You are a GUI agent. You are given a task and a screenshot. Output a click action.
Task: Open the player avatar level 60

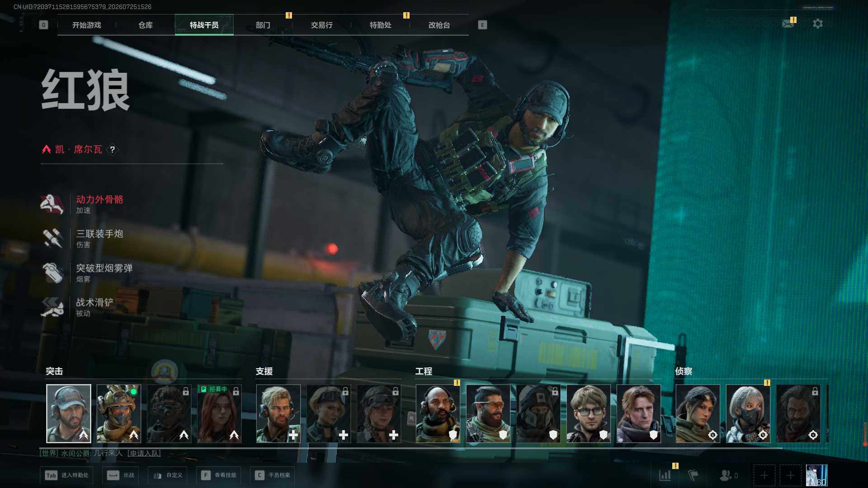(816, 475)
